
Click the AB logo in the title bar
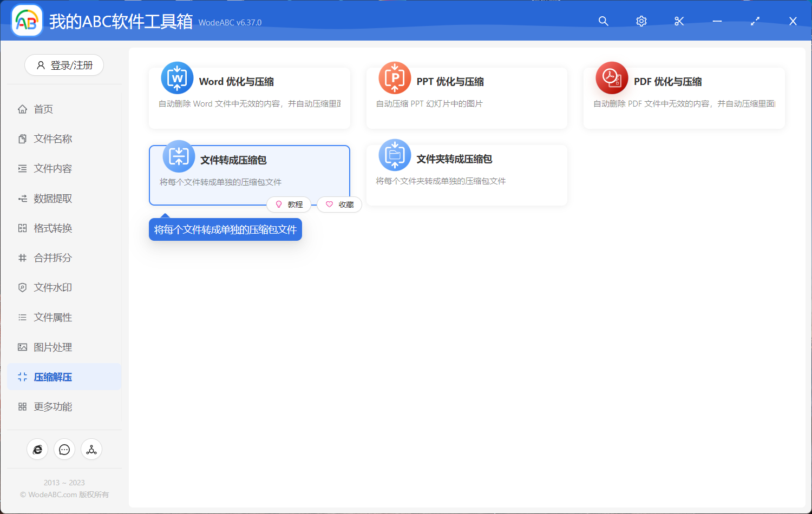pyautogui.click(x=27, y=20)
